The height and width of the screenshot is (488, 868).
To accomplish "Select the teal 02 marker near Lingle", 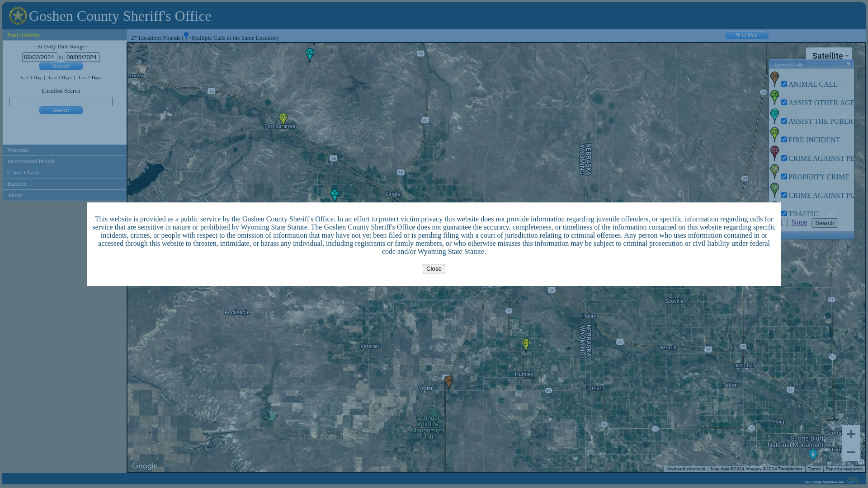I will tap(335, 196).
